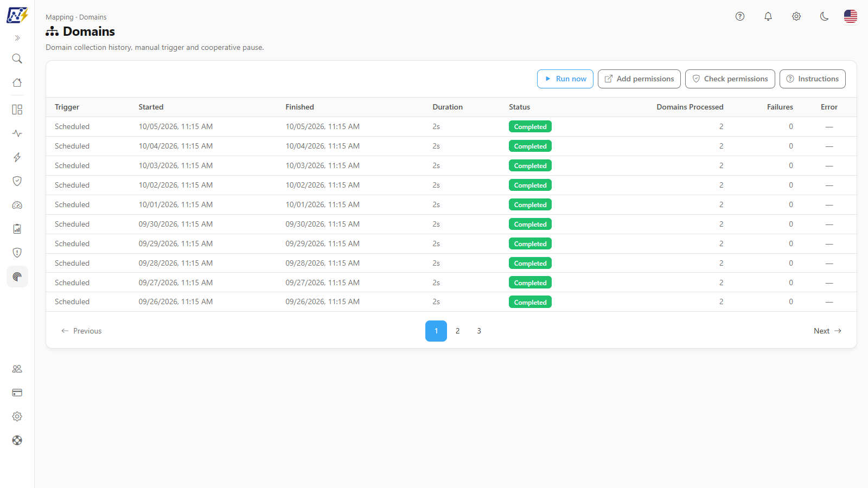Viewport: 868px width, 488px height.
Task: Click the started cell 10/03/2026, 11:15 AM
Action: (x=176, y=165)
